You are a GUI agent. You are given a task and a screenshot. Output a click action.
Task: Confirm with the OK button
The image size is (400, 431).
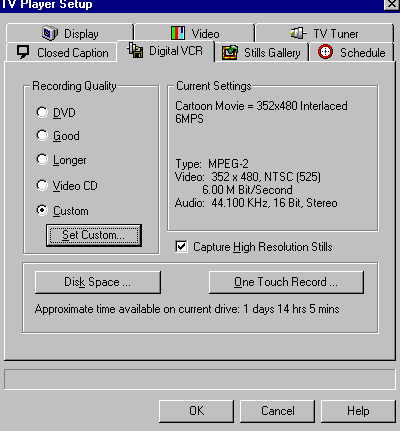coord(196,411)
